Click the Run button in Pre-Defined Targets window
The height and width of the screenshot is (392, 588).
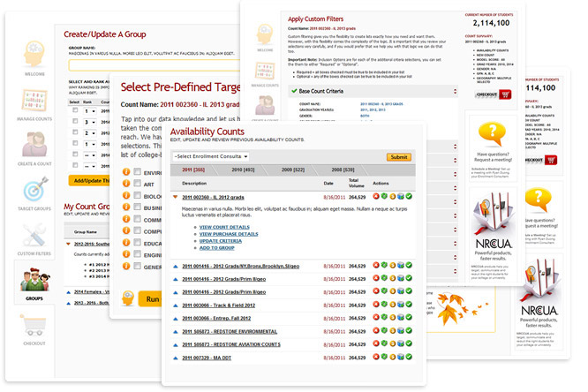coord(150,299)
